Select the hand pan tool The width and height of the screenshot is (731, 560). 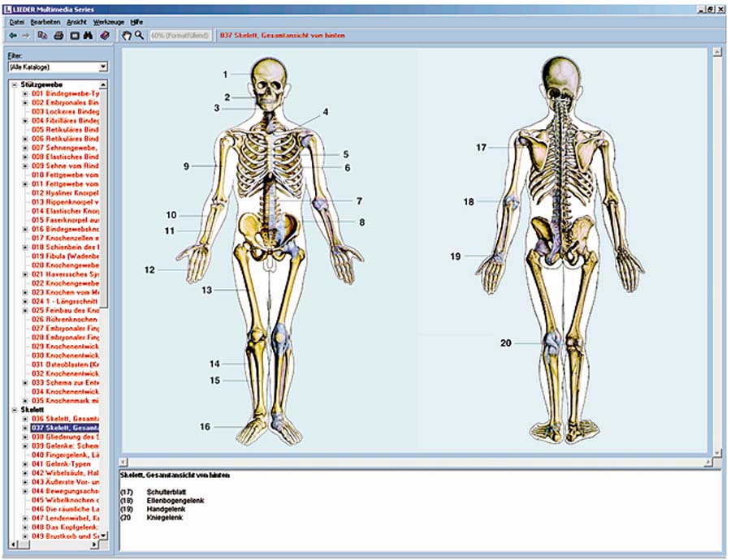point(127,36)
